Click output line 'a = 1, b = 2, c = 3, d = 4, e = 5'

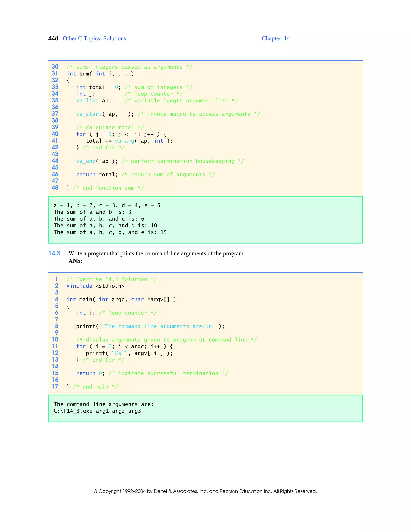(107, 205)
